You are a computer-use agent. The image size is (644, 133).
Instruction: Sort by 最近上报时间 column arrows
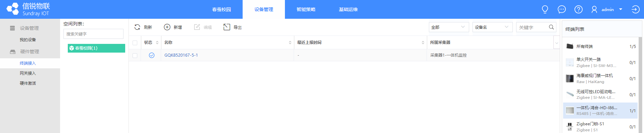point(423,43)
